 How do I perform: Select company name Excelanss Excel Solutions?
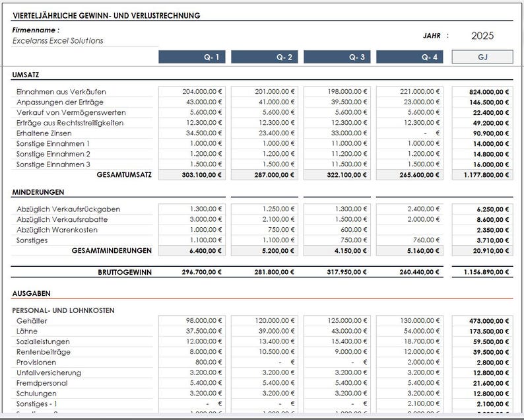(x=58, y=41)
